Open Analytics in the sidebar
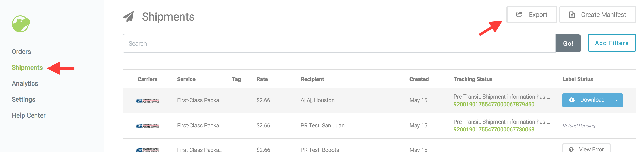The width and height of the screenshot is (644, 152). tap(25, 83)
